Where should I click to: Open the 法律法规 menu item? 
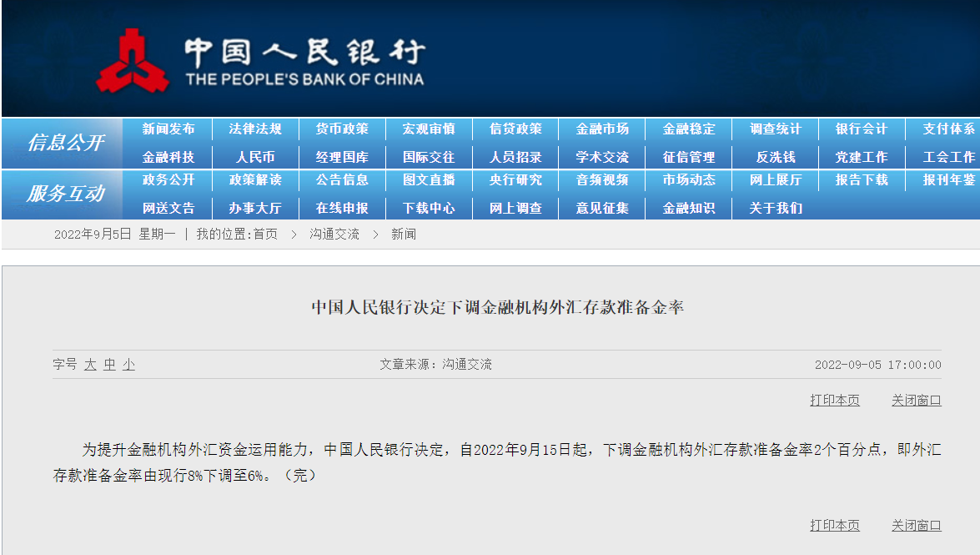point(255,129)
